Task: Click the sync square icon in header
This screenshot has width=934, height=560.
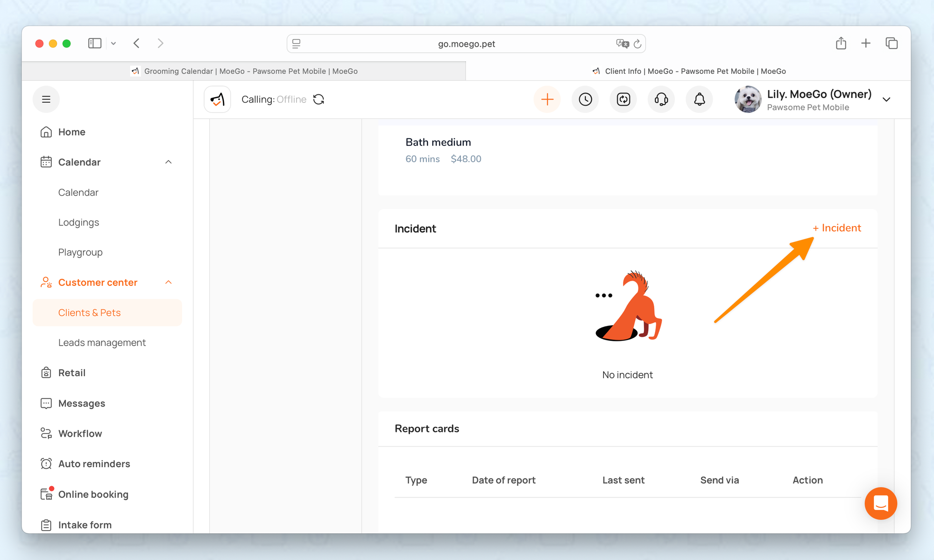Action: pyautogui.click(x=623, y=99)
